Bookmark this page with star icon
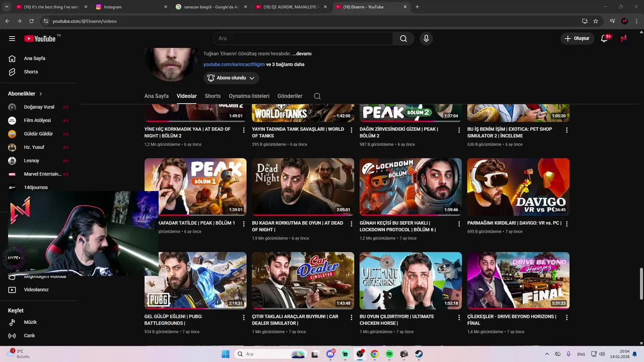 click(x=596, y=21)
